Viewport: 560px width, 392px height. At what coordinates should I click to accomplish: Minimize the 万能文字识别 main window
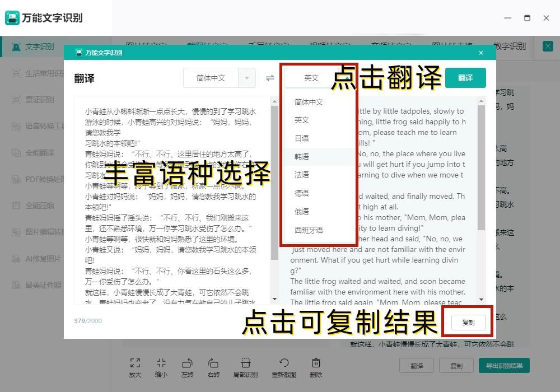click(x=507, y=18)
